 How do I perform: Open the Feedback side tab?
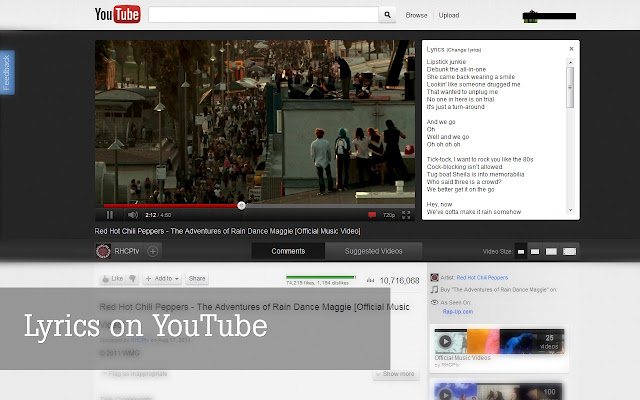(x=7, y=72)
